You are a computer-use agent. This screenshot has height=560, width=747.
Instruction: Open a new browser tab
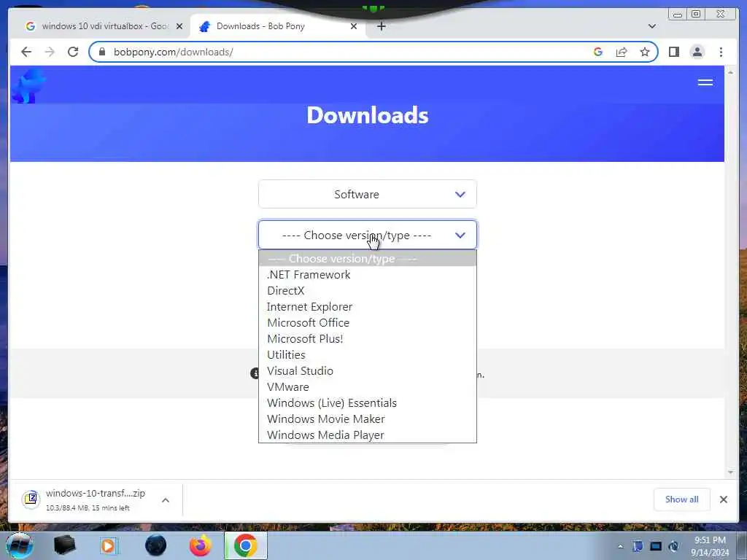tap(381, 26)
